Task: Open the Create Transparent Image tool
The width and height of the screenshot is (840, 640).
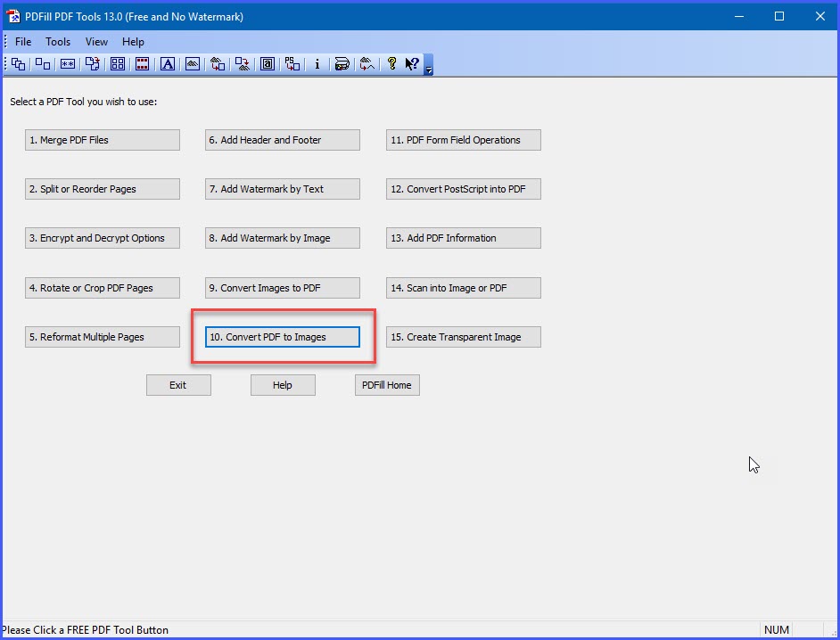Action: [x=463, y=337]
